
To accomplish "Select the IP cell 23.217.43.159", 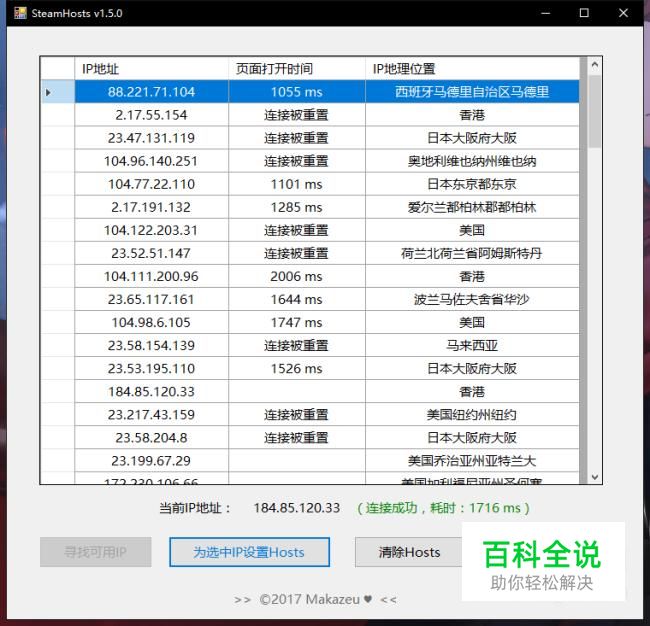I will [151, 415].
